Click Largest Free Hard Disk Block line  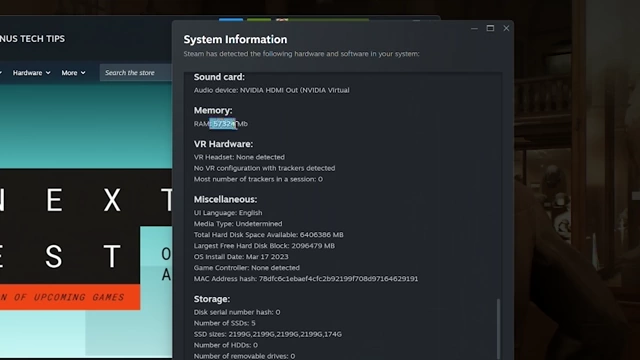(x=264, y=246)
